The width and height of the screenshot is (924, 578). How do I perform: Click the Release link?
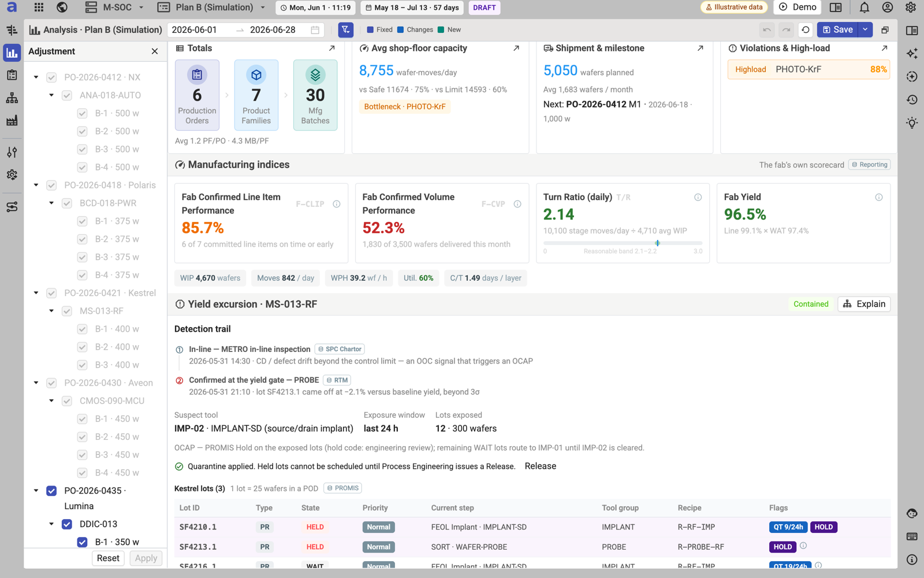(x=541, y=466)
